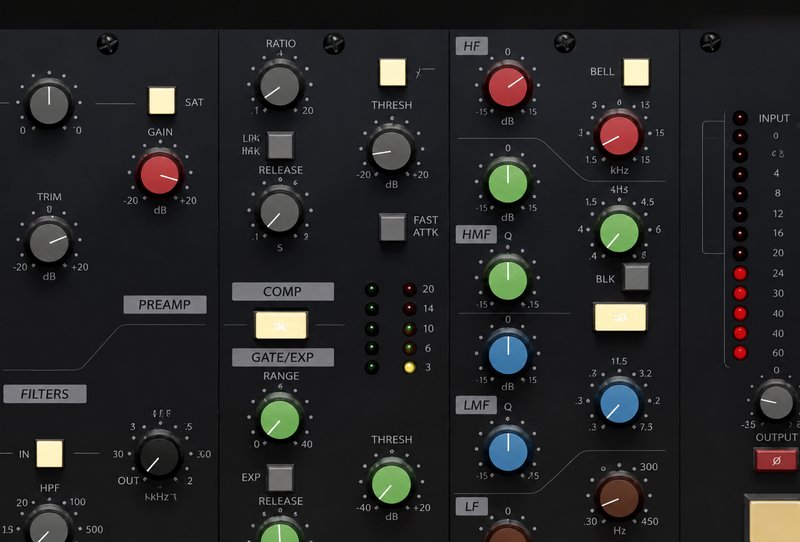Click the red HF gain knob
The width and height of the screenshot is (800, 542).
tap(508, 86)
